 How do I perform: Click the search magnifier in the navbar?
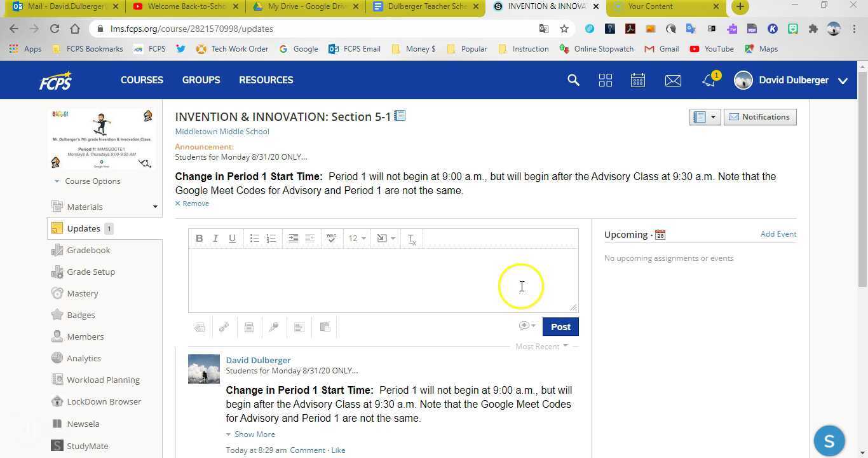(573, 80)
